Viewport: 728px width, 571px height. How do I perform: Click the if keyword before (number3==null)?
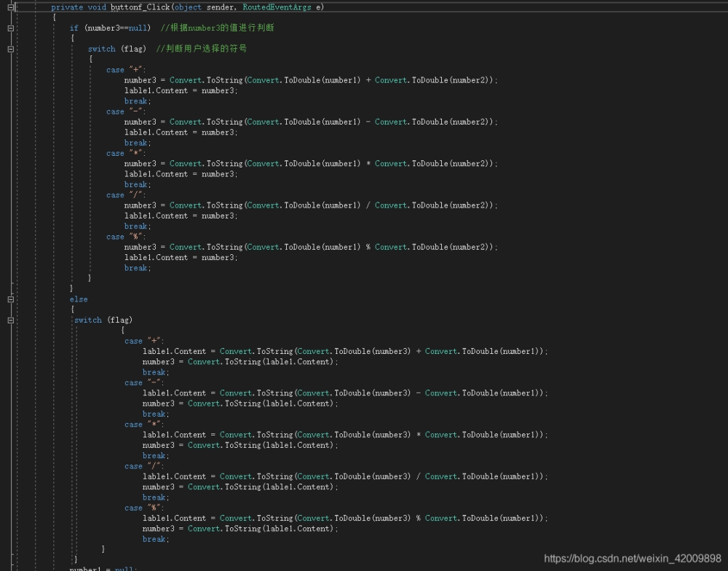tap(74, 28)
